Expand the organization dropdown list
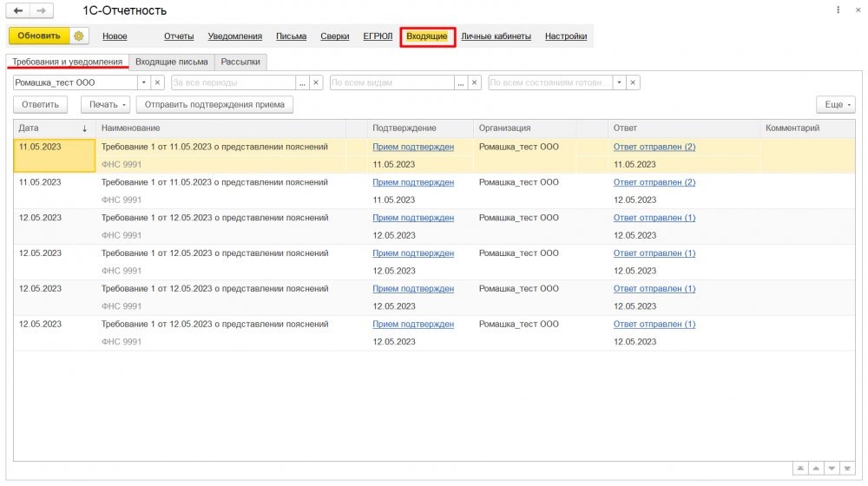Image resolution: width=868 pixels, height=486 pixels. (144, 82)
